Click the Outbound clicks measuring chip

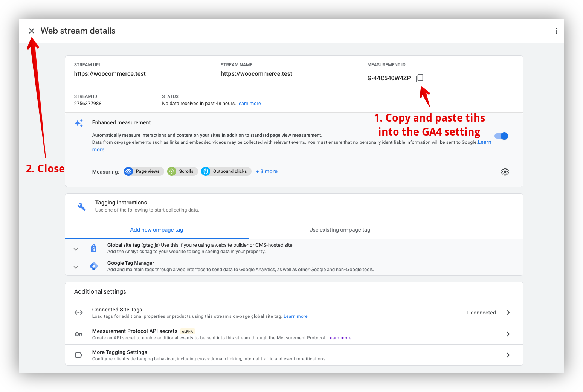point(226,171)
